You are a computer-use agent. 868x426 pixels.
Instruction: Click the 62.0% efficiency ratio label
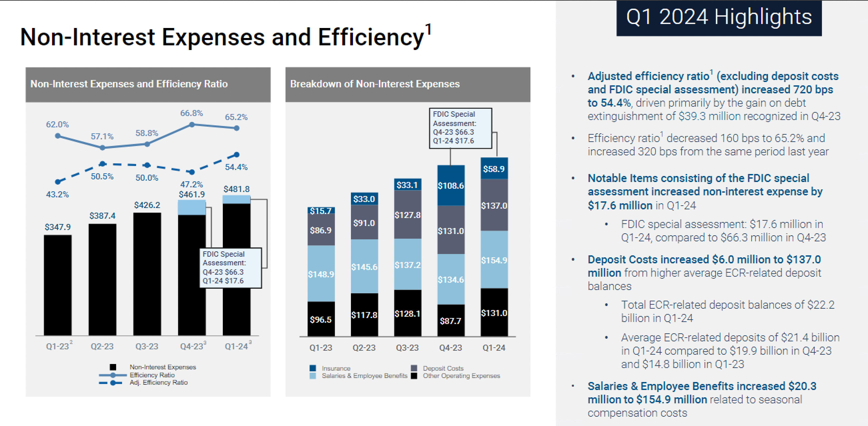57,124
